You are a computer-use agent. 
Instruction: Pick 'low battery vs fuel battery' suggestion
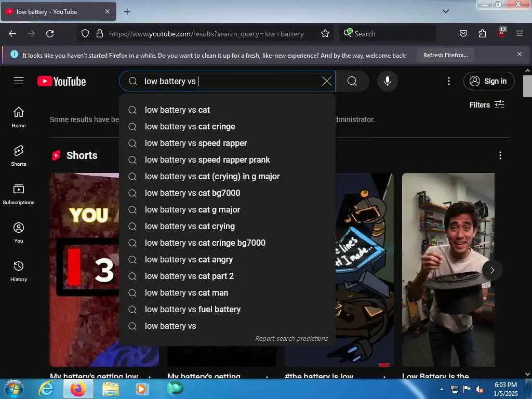[x=227, y=310]
